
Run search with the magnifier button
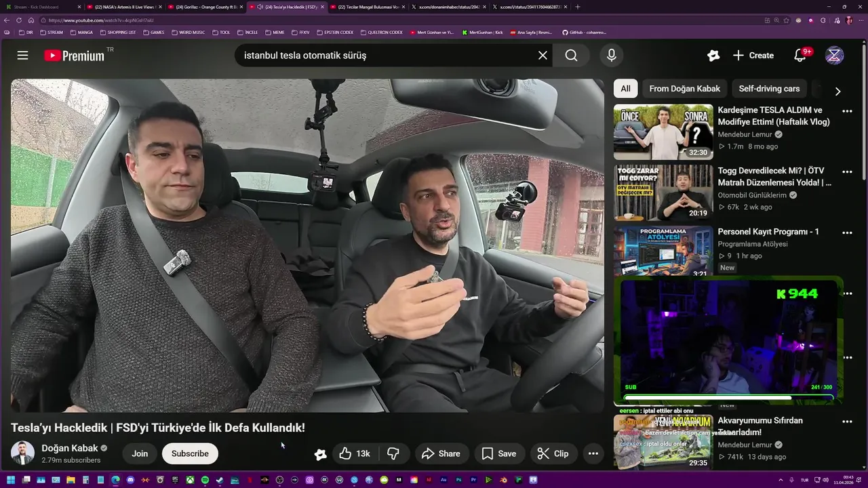point(572,56)
